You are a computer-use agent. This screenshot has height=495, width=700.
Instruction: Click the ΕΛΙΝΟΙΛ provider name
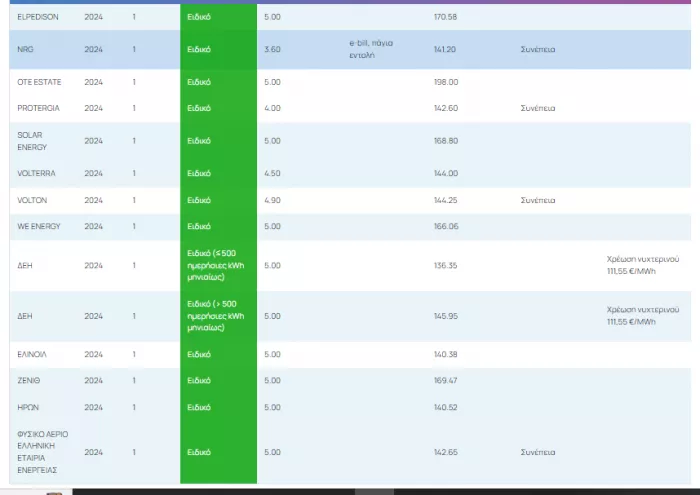32,354
